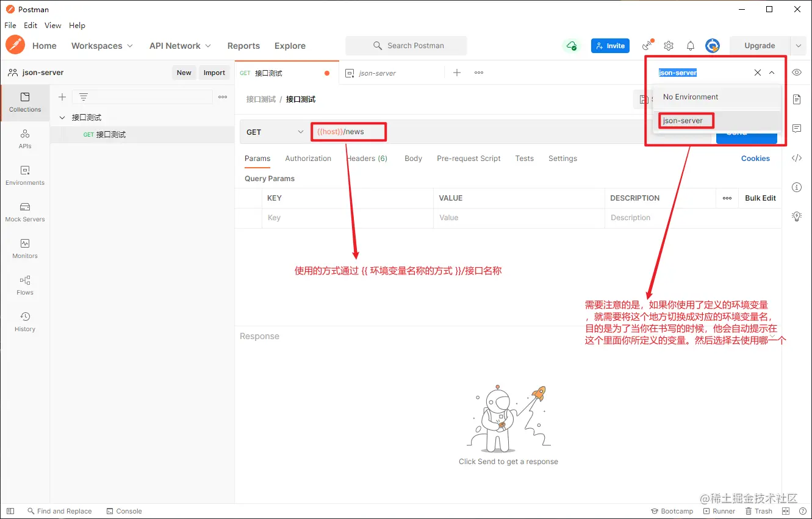Viewport: 812px width, 519px height.
Task: Open the settings gear in the header
Action: coord(669,46)
